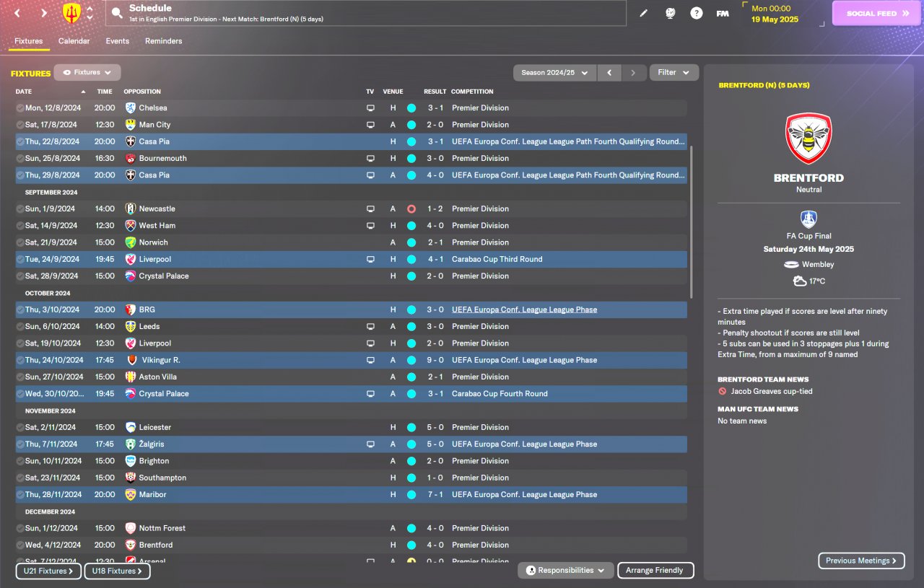
Task: Click the Competition column header
Action: pos(472,92)
